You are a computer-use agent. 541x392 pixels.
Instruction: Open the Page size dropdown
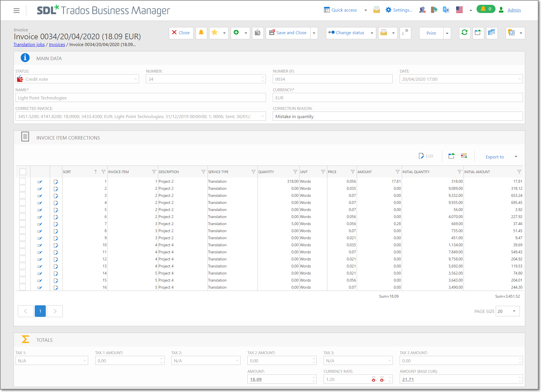(x=508, y=311)
